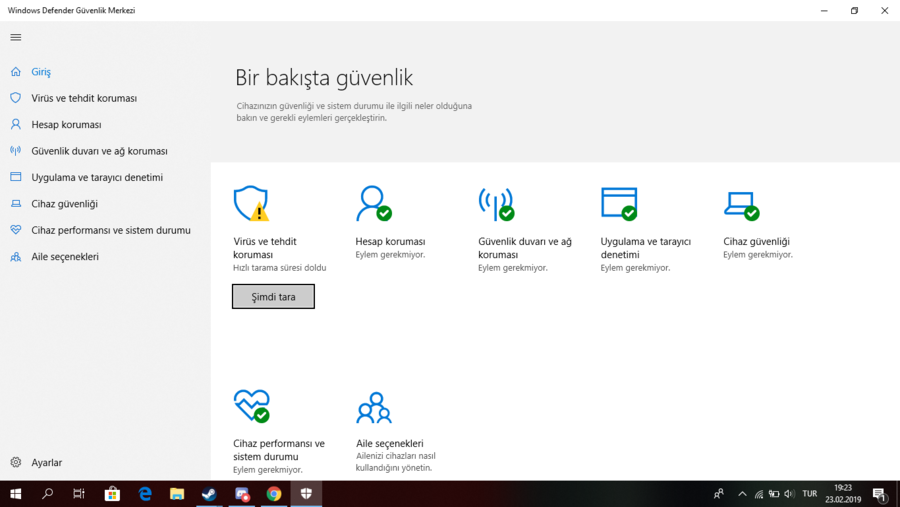Open the large Cihaz güvenliği laptop tile icon
This screenshot has width=900, height=507.
point(742,206)
